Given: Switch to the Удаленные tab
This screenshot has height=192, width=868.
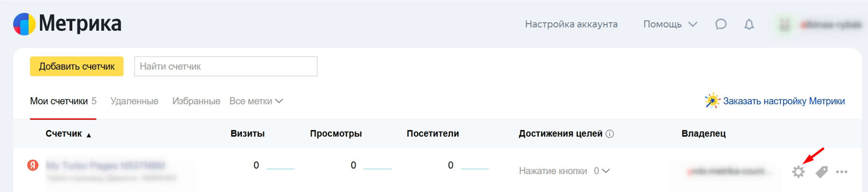Looking at the screenshot, I should [x=134, y=101].
